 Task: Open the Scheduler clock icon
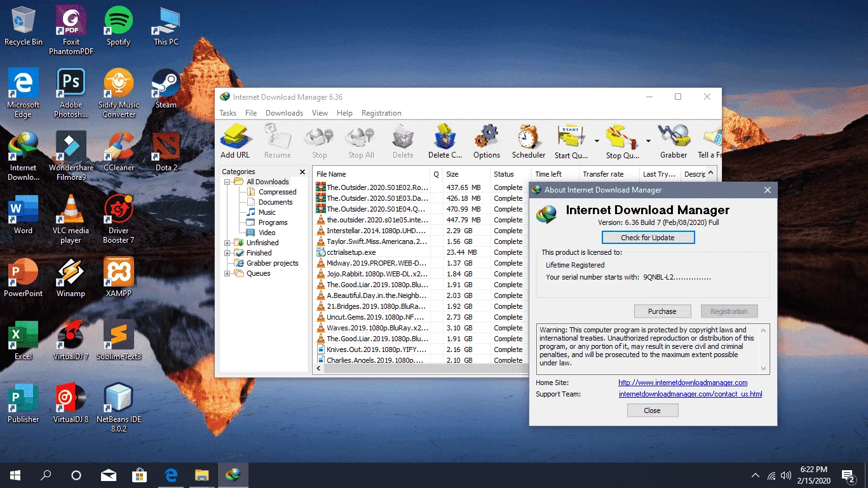click(x=529, y=141)
